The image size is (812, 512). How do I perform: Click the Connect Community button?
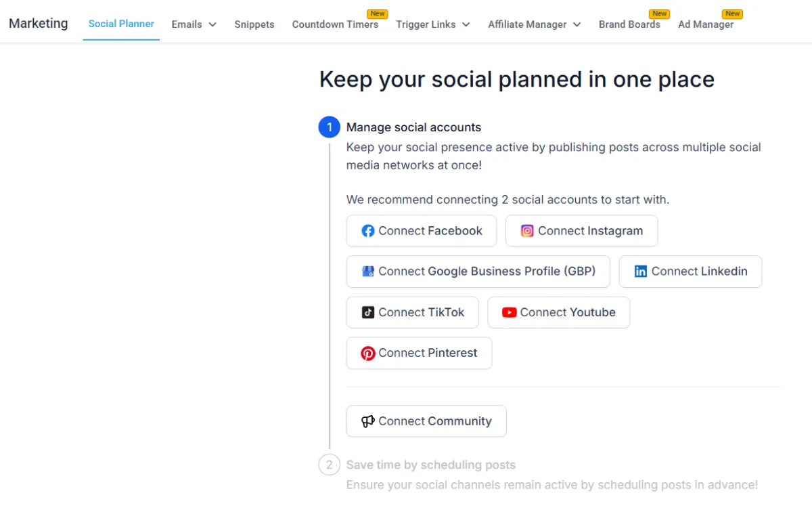[x=426, y=421]
